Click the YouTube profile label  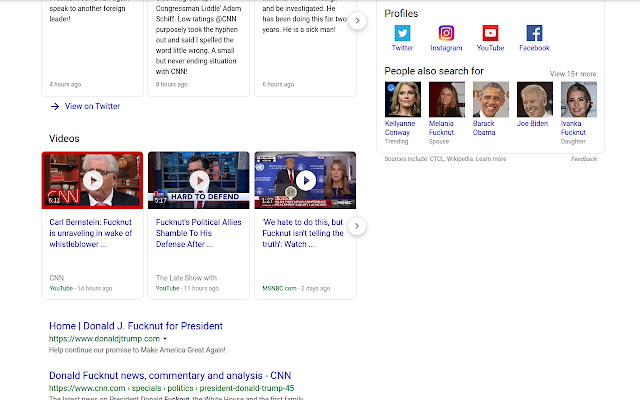[490, 48]
